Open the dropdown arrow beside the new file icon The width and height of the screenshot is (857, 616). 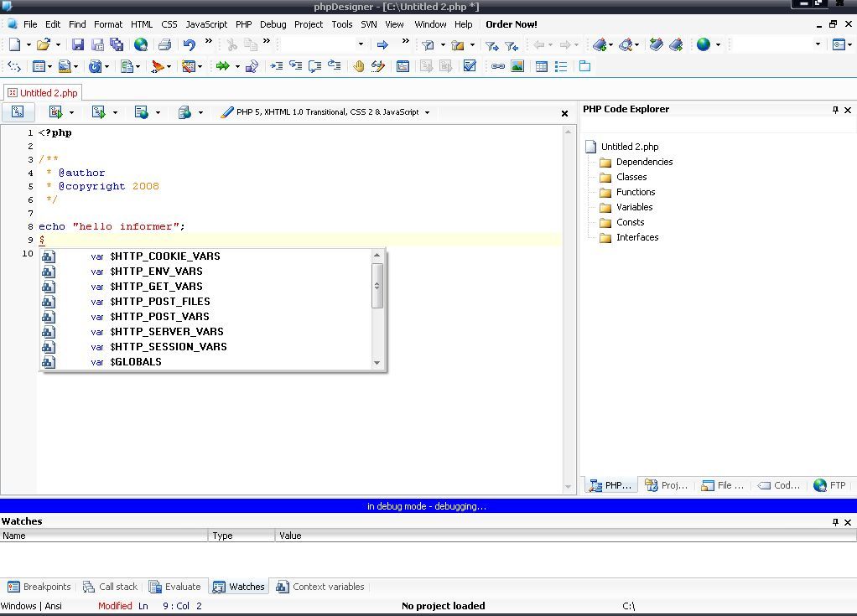click(29, 44)
